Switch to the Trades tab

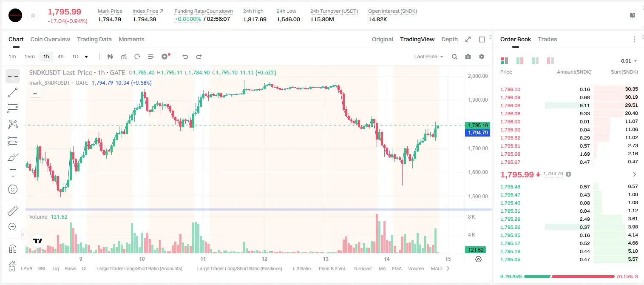[548, 39]
